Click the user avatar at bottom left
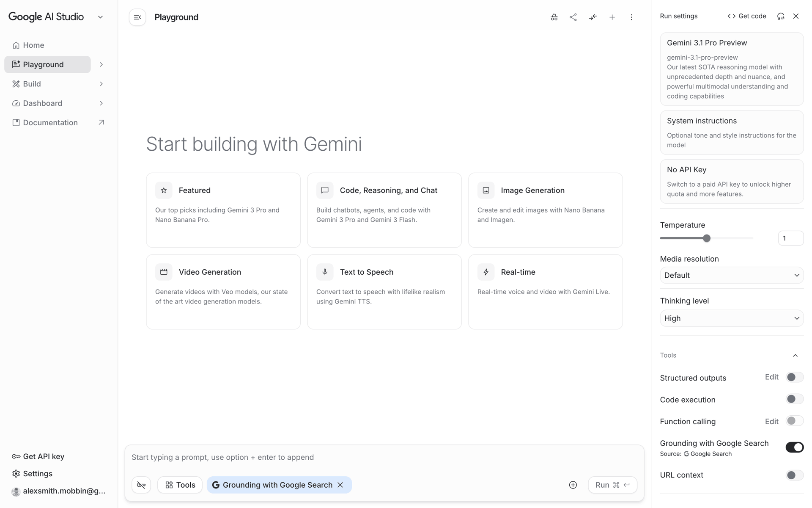The width and height of the screenshot is (812, 508). (x=16, y=491)
